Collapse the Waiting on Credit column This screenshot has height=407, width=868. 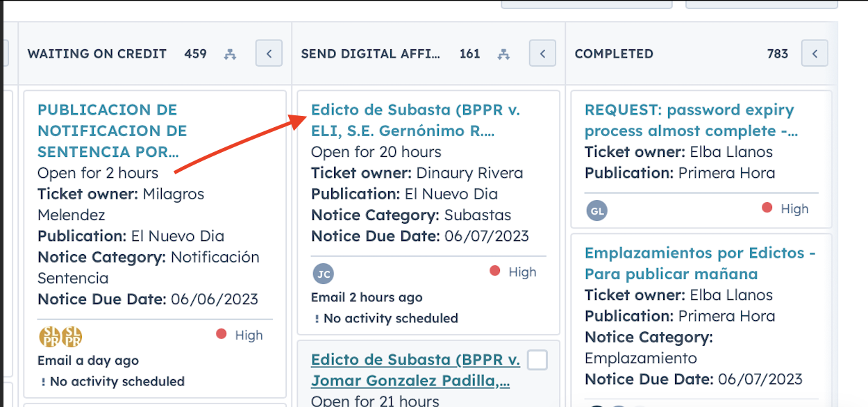269,53
